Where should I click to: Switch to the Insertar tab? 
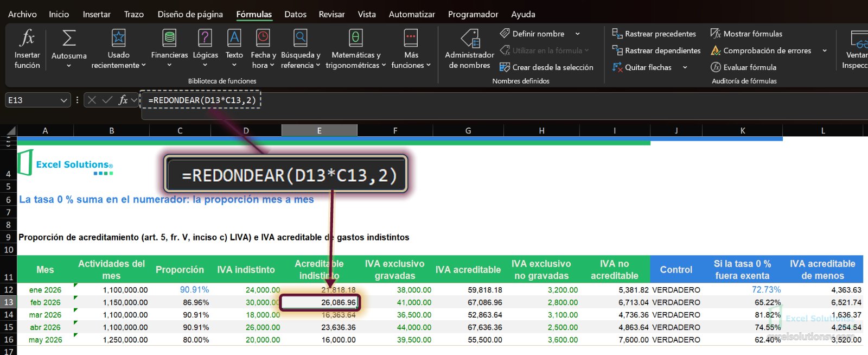click(x=97, y=14)
